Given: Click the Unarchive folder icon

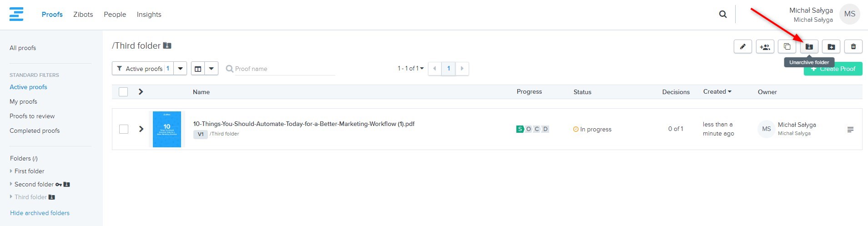Looking at the screenshot, I should 809,47.
